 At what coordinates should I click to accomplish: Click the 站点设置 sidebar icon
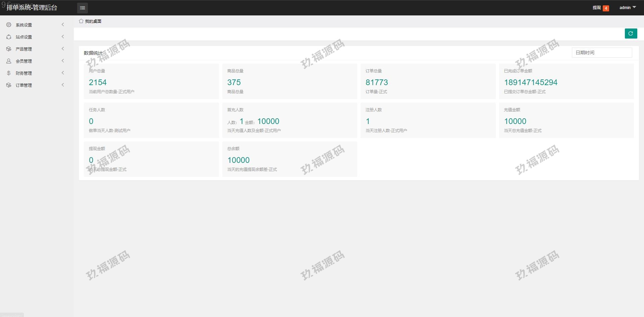[x=9, y=37]
